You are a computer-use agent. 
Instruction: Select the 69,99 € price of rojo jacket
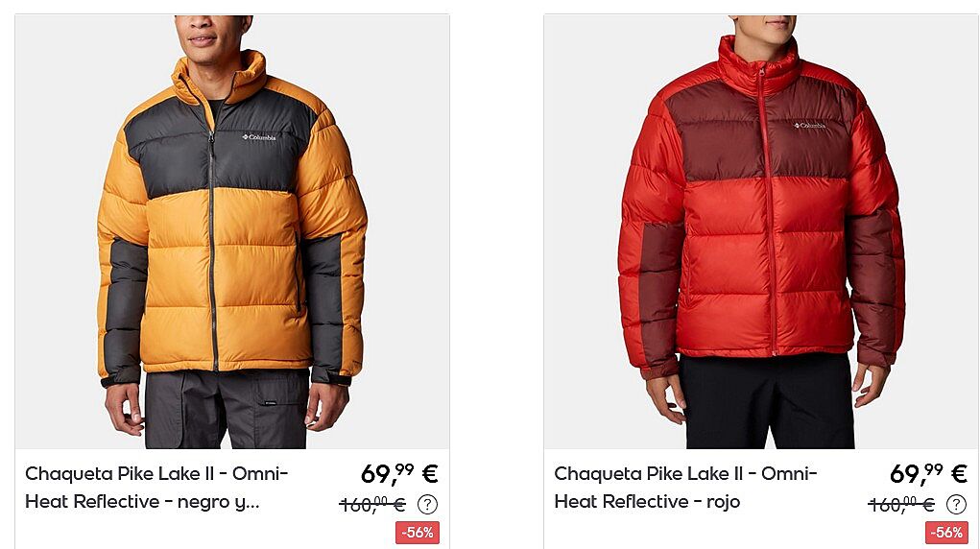click(x=928, y=473)
